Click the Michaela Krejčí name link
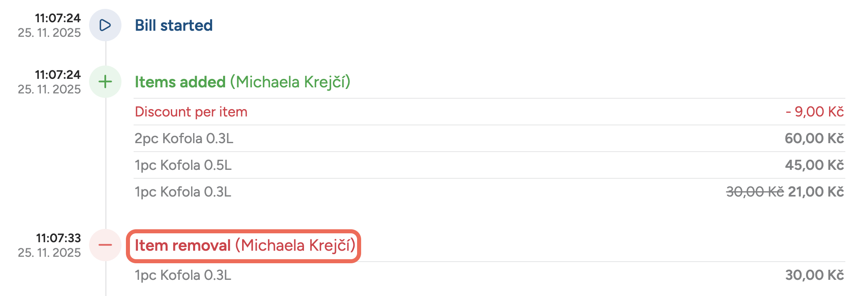Viewport: 868px width, 296px height. [x=290, y=81]
